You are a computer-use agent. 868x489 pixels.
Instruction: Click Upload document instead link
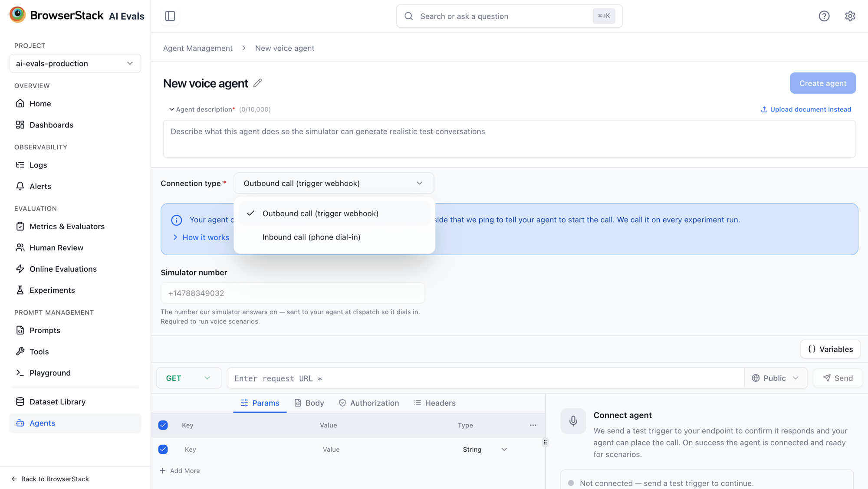806,109
